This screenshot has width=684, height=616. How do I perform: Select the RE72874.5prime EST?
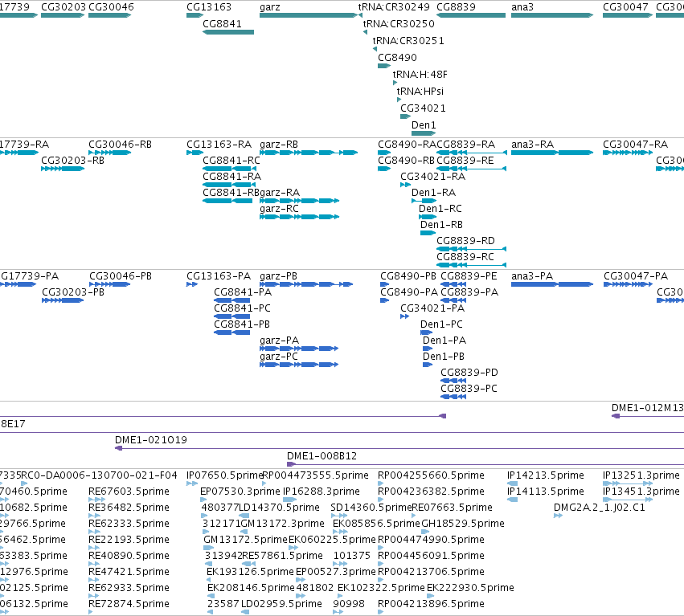[x=90, y=612]
